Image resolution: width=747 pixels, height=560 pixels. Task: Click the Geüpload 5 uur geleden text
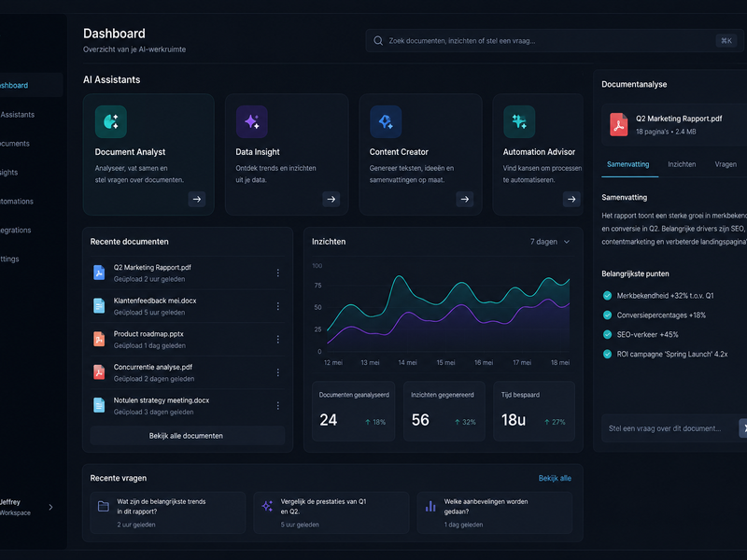(x=149, y=313)
